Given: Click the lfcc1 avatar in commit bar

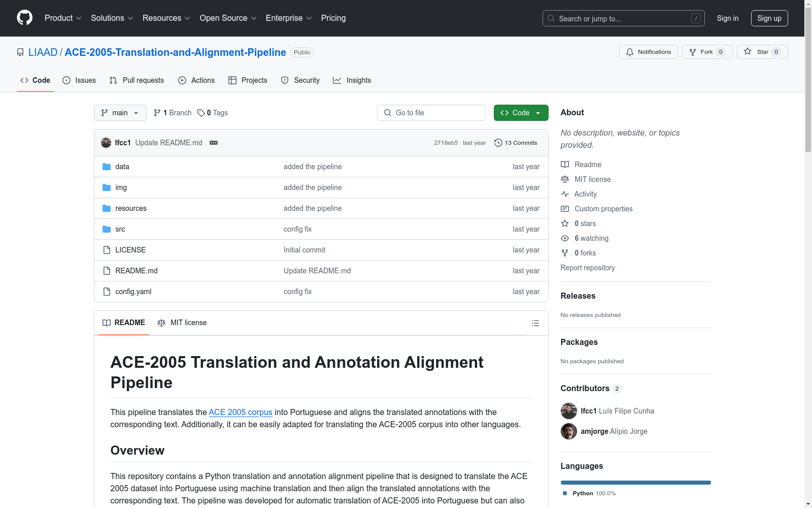Looking at the screenshot, I should click(106, 143).
